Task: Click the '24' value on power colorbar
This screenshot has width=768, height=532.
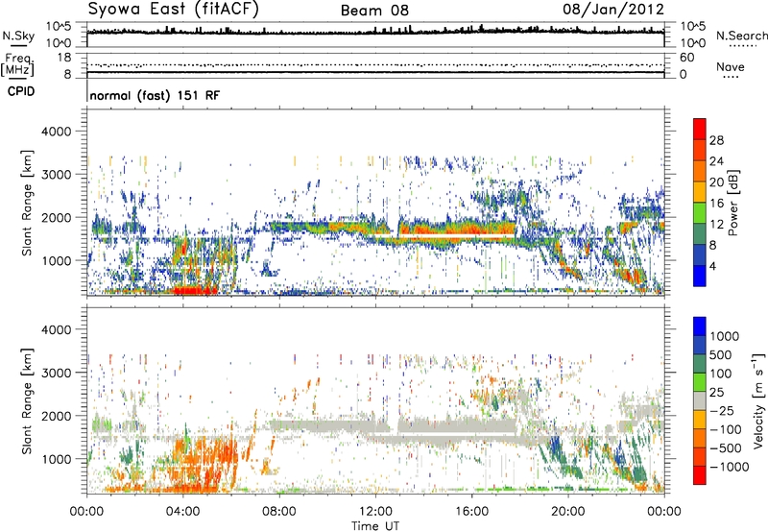Action: click(716, 161)
